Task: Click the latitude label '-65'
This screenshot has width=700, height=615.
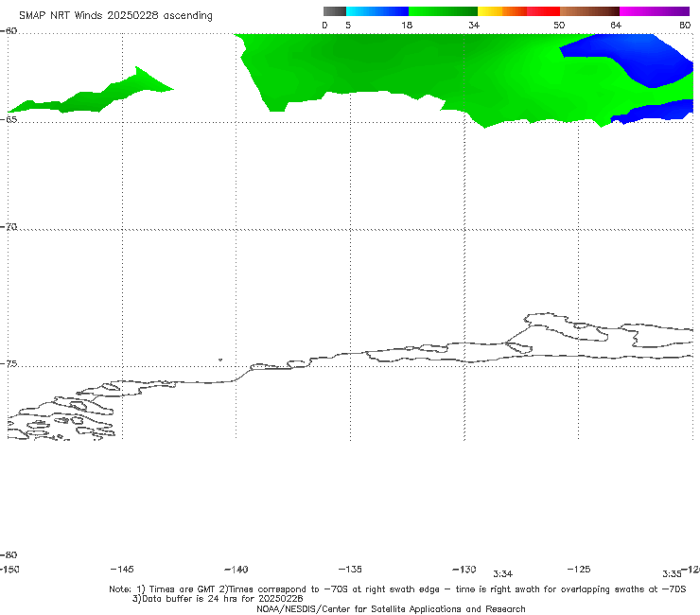Action: coord(9,119)
